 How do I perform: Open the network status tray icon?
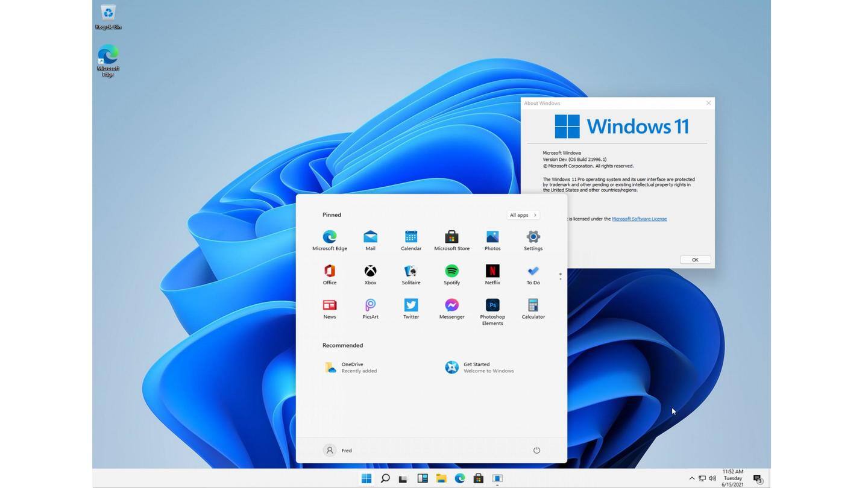(x=702, y=478)
